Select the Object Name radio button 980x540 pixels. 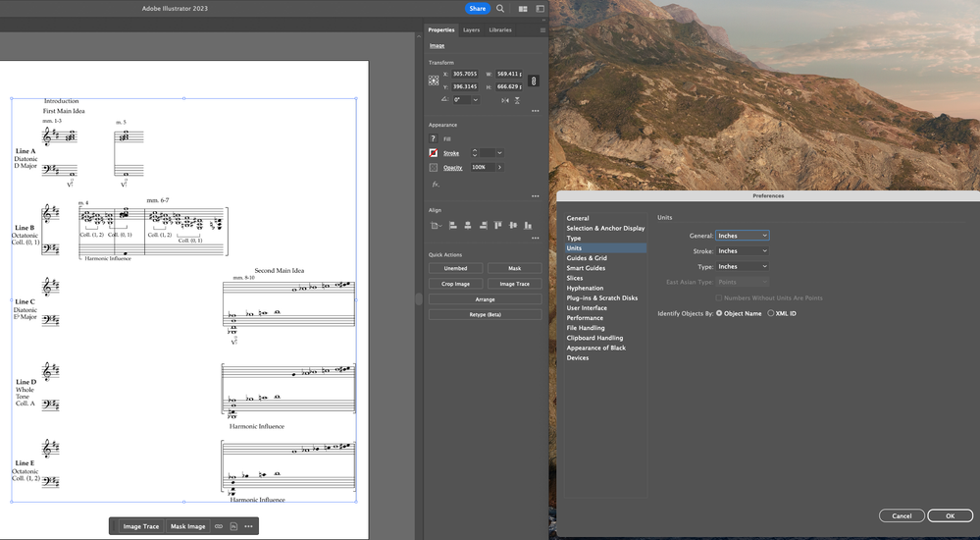719,313
